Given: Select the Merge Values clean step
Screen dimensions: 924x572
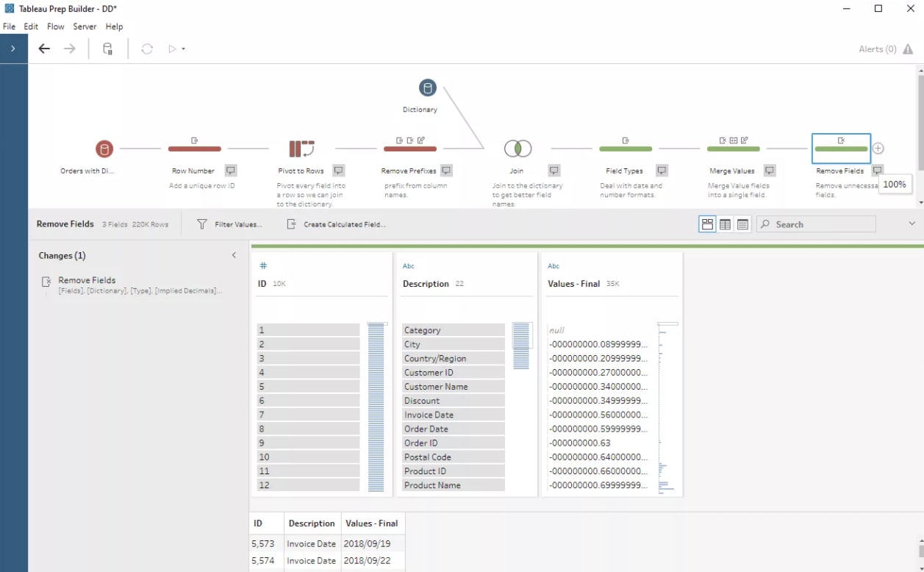Looking at the screenshot, I should point(734,149).
